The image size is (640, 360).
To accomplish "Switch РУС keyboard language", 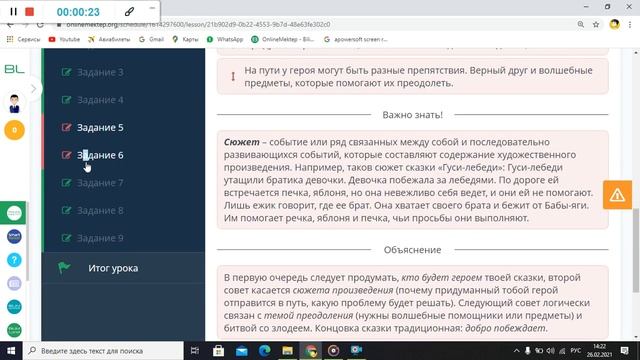I will click(576, 351).
